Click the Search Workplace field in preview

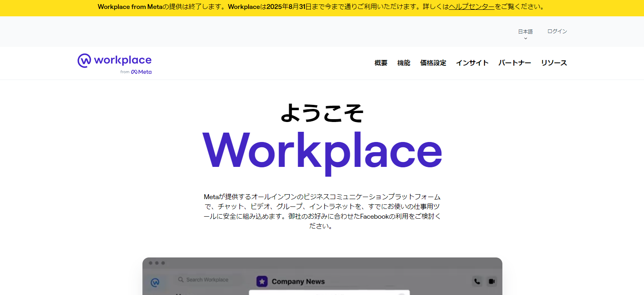(208, 280)
